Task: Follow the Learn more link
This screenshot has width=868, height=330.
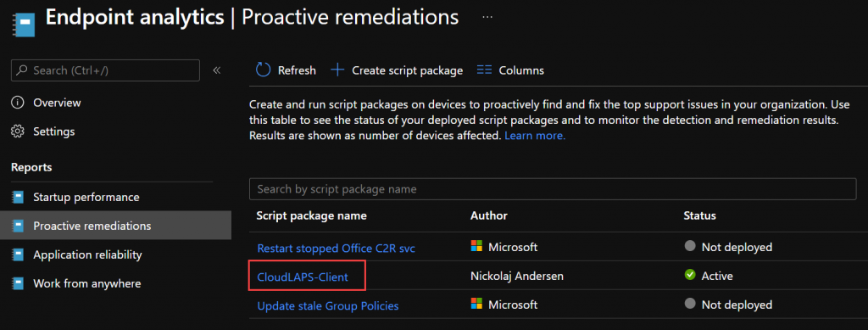Action: (535, 135)
